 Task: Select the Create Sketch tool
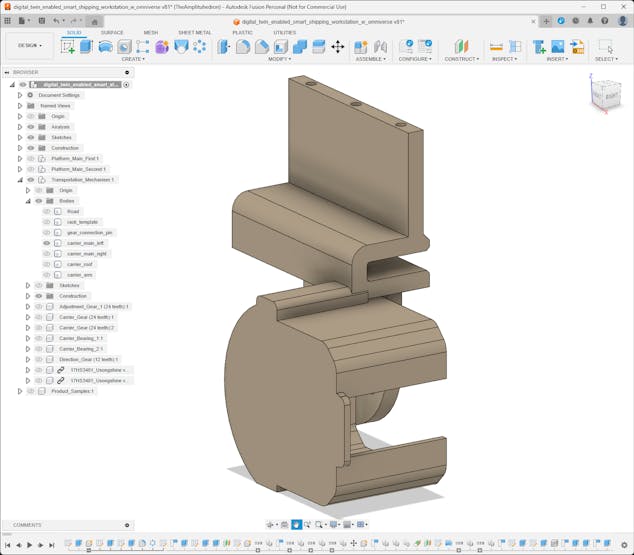[68, 46]
